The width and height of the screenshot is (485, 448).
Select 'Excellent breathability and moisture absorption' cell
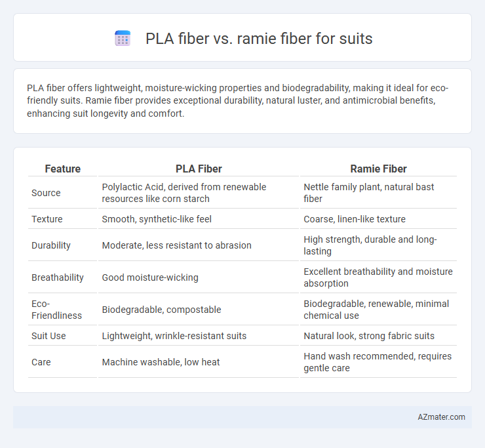[378, 277]
